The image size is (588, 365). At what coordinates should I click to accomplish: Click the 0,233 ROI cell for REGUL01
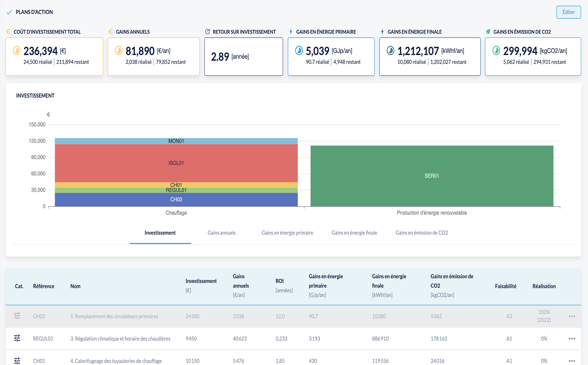pyautogui.click(x=281, y=338)
